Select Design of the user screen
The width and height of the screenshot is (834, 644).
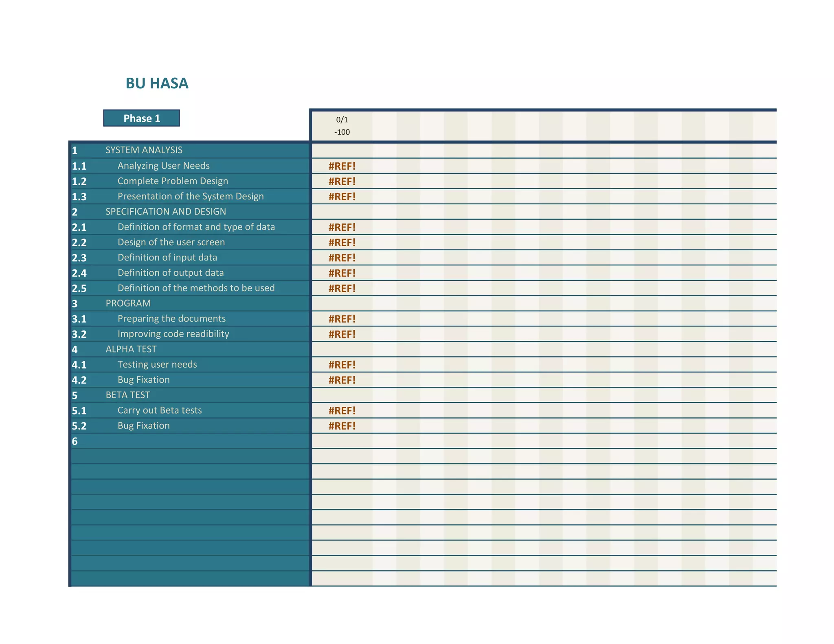pyautogui.click(x=171, y=242)
